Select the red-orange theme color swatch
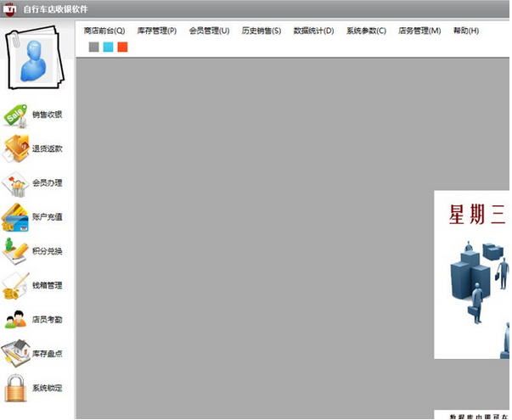This screenshot has width=512, height=420. click(x=122, y=47)
